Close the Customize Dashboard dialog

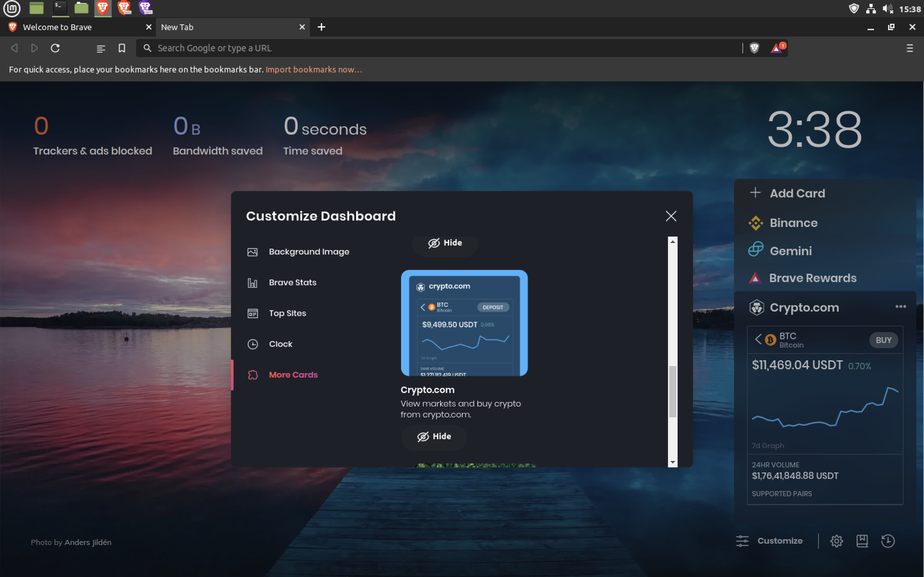click(x=671, y=216)
